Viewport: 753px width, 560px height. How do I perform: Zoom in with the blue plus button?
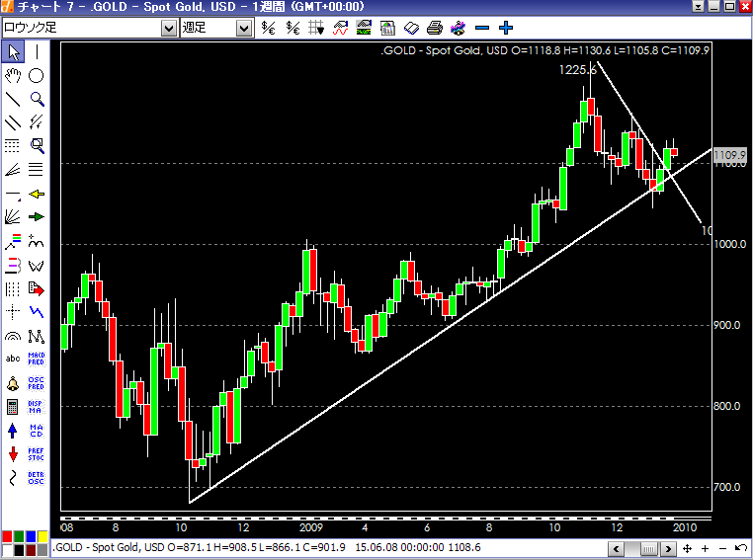click(505, 29)
